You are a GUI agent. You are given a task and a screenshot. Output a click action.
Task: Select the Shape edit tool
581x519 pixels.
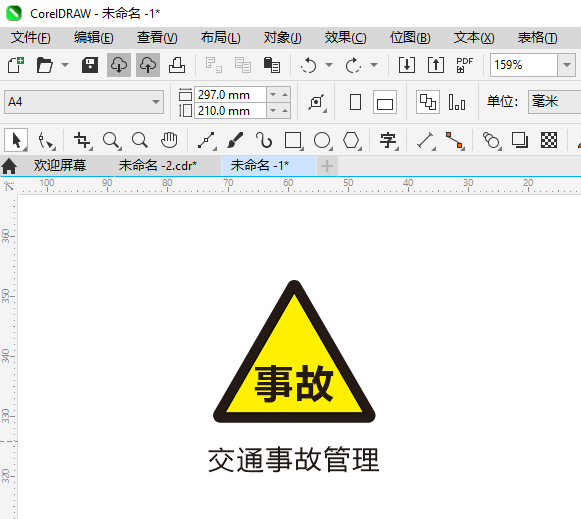[x=46, y=141]
